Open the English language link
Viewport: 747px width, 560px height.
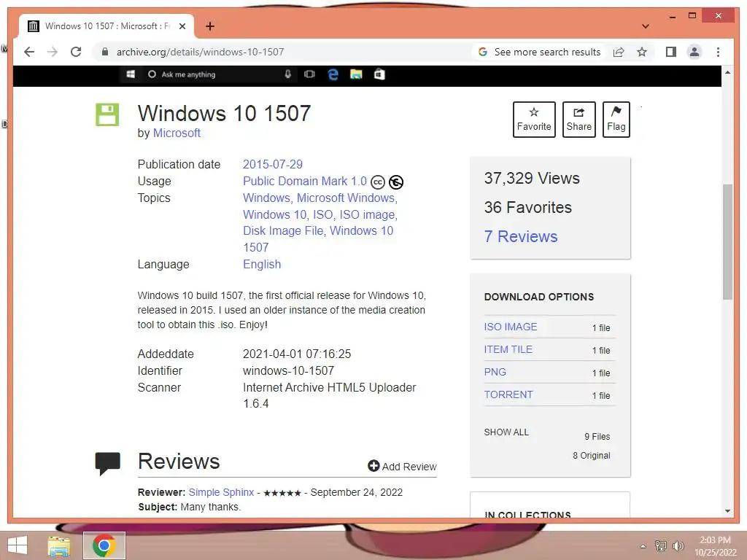tap(262, 264)
